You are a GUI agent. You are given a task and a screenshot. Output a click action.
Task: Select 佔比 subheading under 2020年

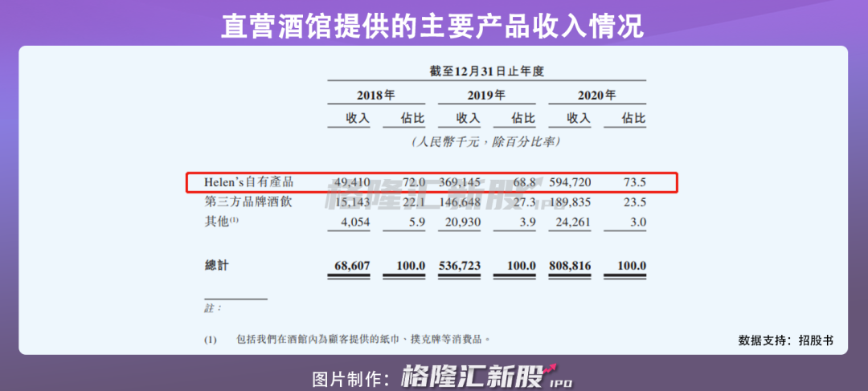(x=634, y=118)
